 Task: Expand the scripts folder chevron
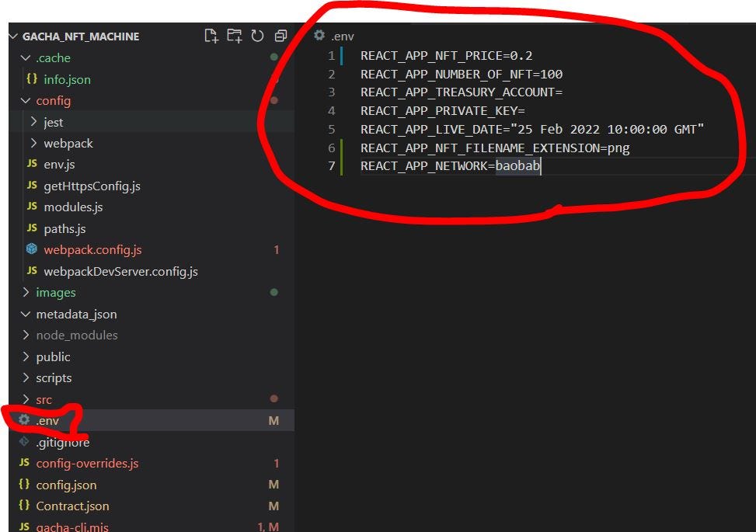26,377
